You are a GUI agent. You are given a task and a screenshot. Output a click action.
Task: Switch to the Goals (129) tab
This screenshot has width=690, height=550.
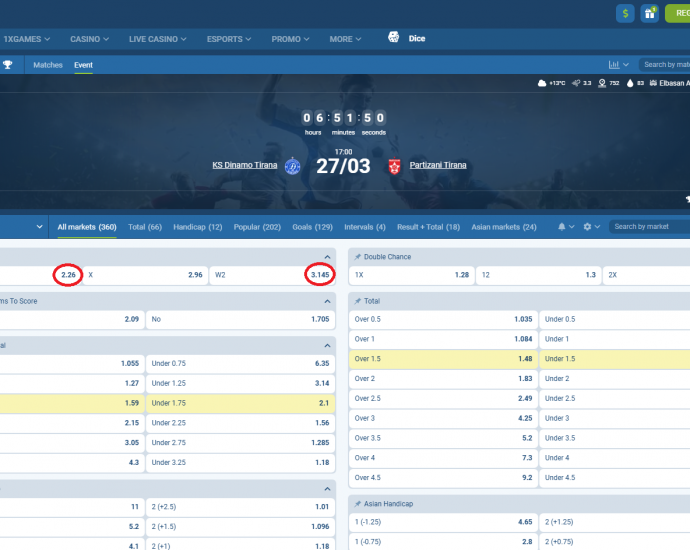tap(312, 227)
